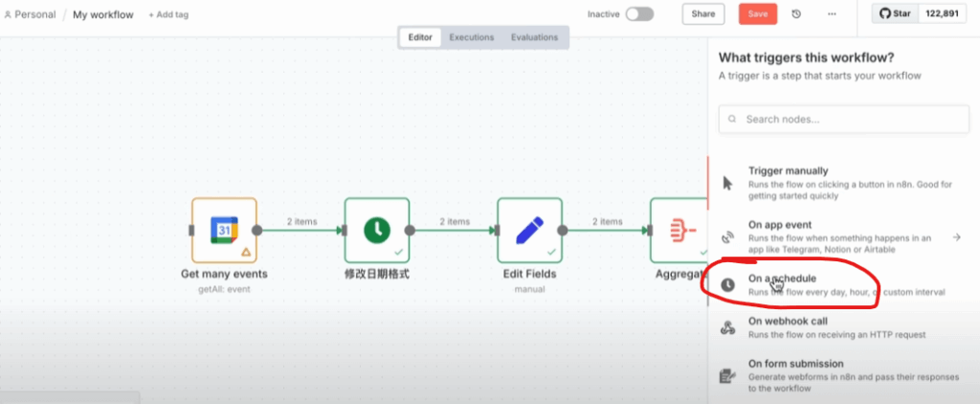Expand the On app event arrow
The image size is (980, 404).
click(x=956, y=236)
